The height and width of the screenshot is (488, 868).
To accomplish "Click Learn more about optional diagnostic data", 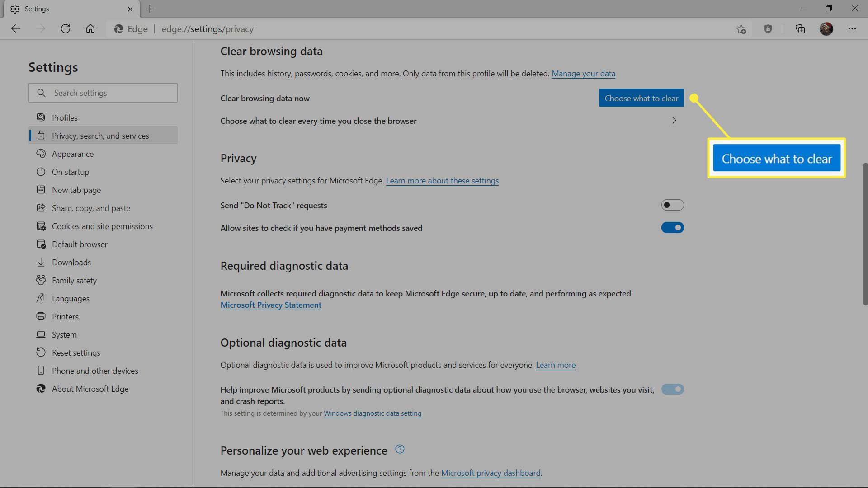I will pyautogui.click(x=556, y=364).
